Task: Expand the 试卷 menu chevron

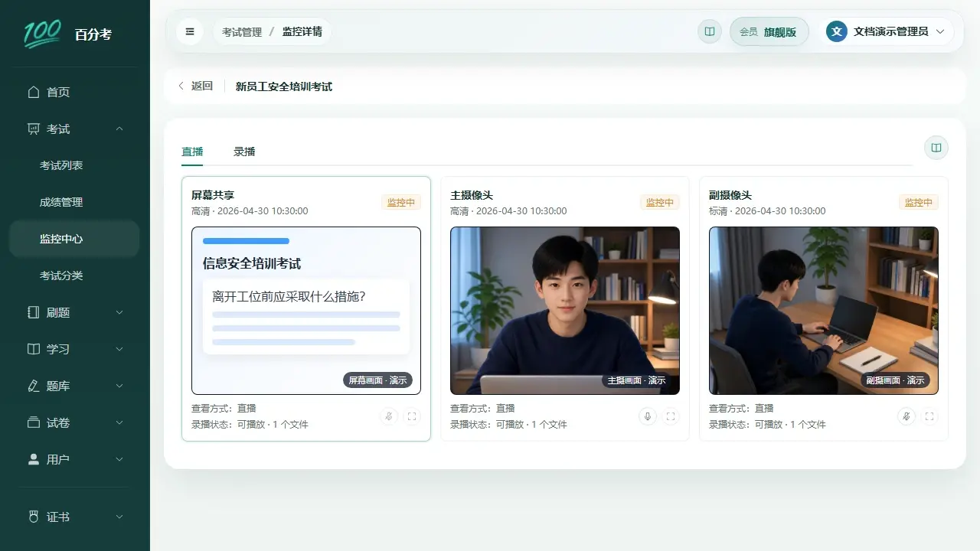Action: point(119,422)
